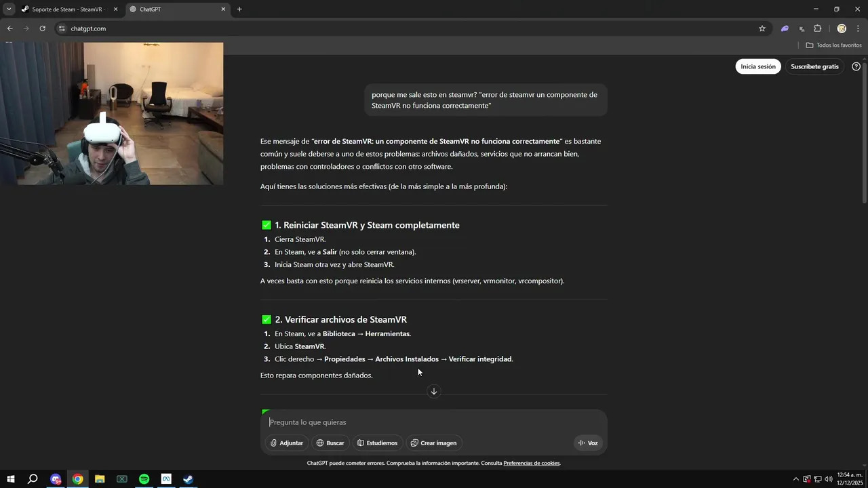
Task: Jump to bottom with the down arrow button
Action: [434, 391]
